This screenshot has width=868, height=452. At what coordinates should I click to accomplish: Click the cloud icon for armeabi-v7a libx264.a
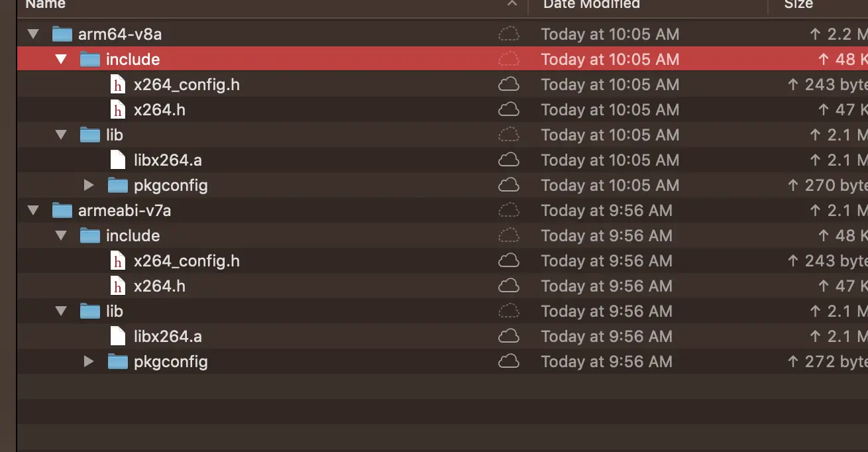pyautogui.click(x=508, y=336)
